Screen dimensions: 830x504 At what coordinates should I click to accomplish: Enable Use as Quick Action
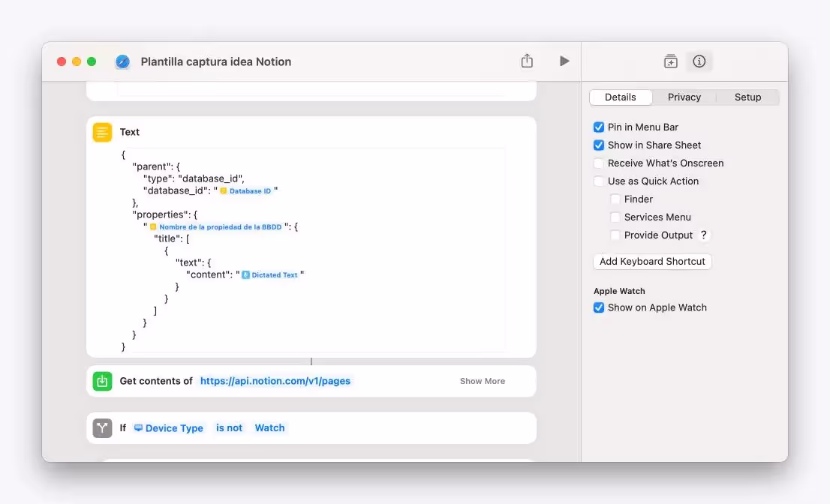(599, 181)
